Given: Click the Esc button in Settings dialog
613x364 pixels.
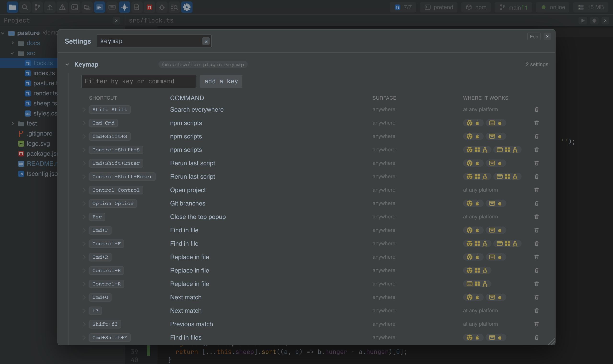Looking at the screenshot, I should click(x=534, y=37).
